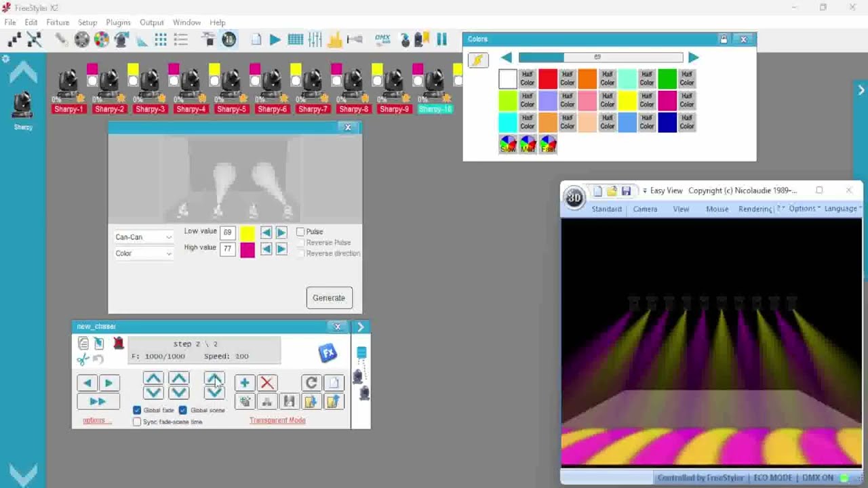Decrease the High value with left arrow

pyautogui.click(x=266, y=249)
